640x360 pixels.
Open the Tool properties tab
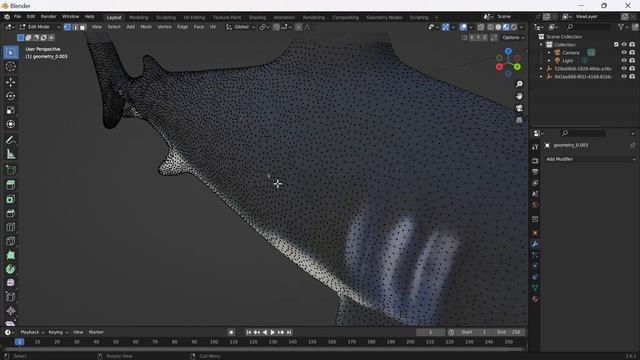(x=535, y=147)
